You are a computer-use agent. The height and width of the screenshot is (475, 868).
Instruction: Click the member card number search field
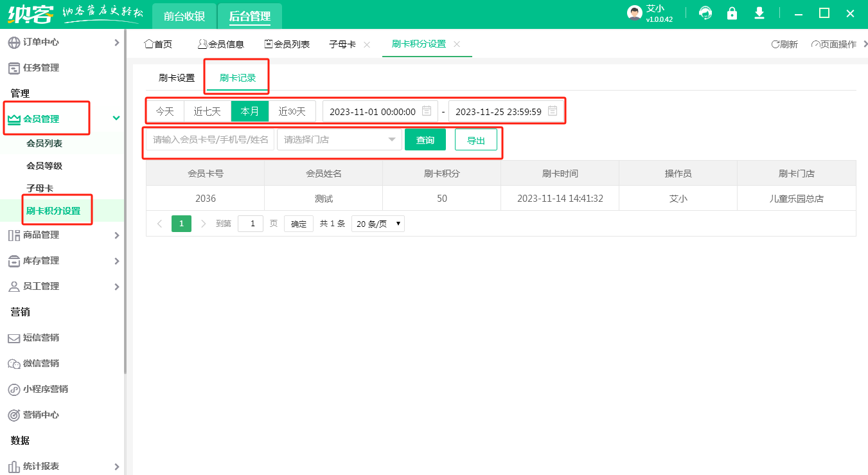210,139
